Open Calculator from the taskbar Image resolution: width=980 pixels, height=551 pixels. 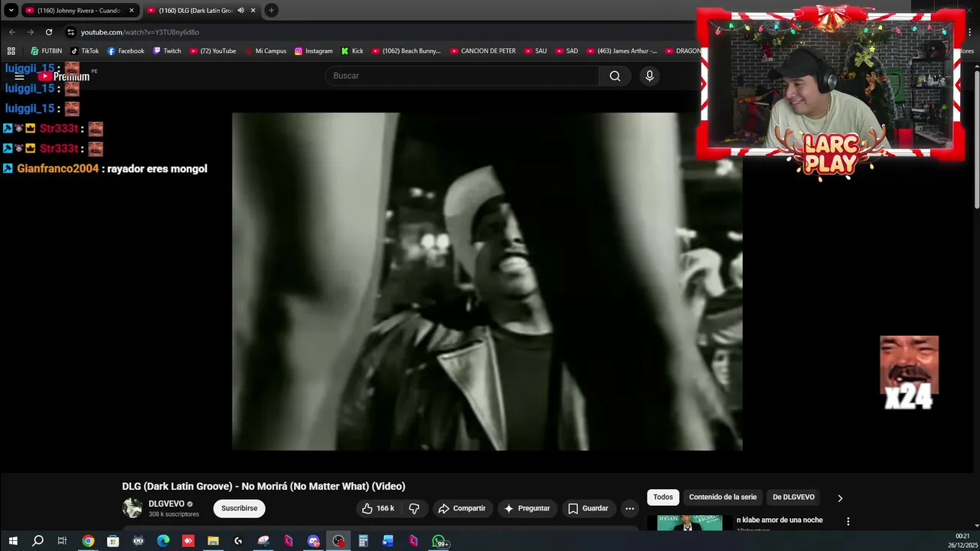(363, 541)
